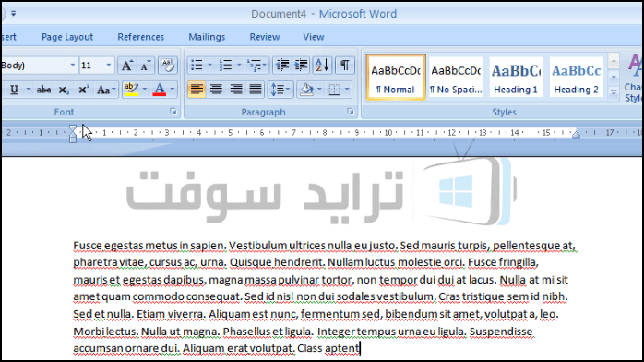Image resolution: width=644 pixels, height=362 pixels.
Task: Click the Multilevel List button
Action: [x=256, y=66]
